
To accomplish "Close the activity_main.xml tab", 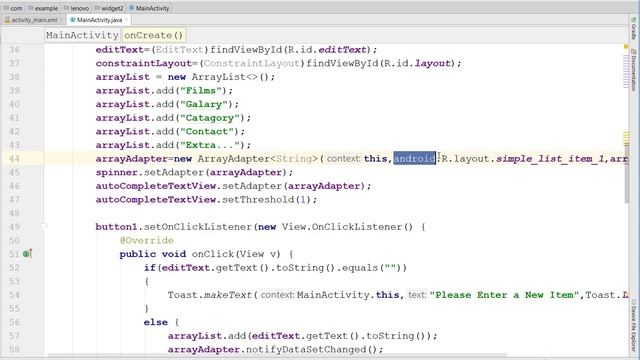I will coord(61,20).
